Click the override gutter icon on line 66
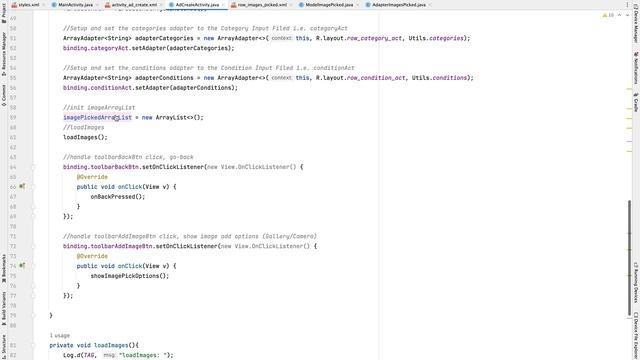This screenshot has width=640, height=360. 22,187
